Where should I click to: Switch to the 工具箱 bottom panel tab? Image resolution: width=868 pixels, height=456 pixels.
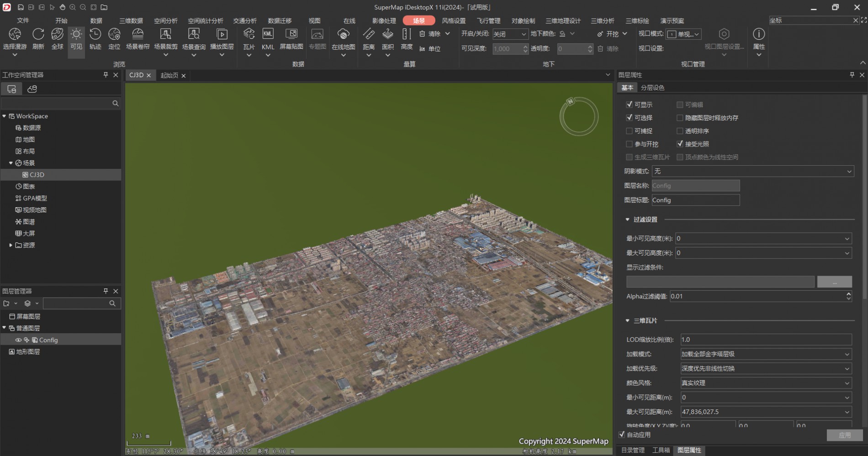(x=661, y=450)
